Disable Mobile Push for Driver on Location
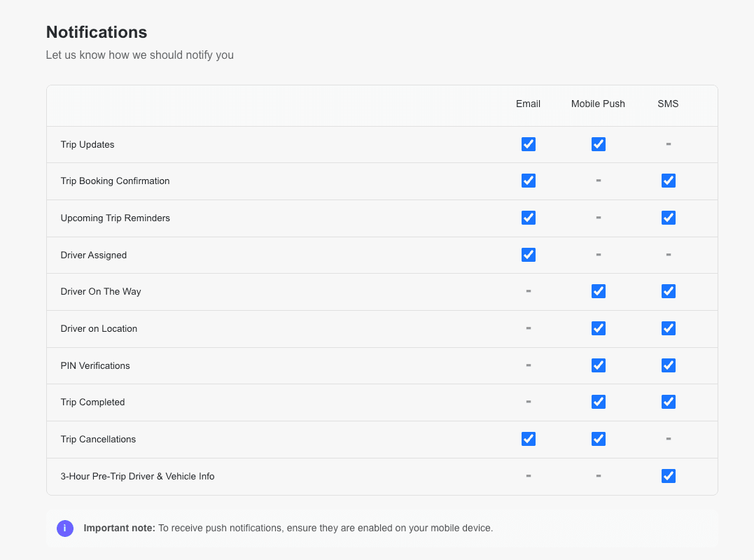Screen dimensions: 754x560 pyautogui.click(x=598, y=328)
